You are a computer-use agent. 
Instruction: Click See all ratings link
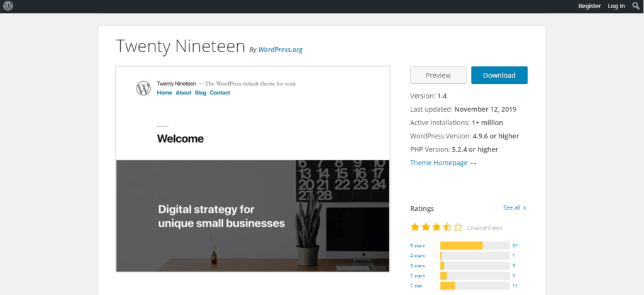pyautogui.click(x=514, y=208)
